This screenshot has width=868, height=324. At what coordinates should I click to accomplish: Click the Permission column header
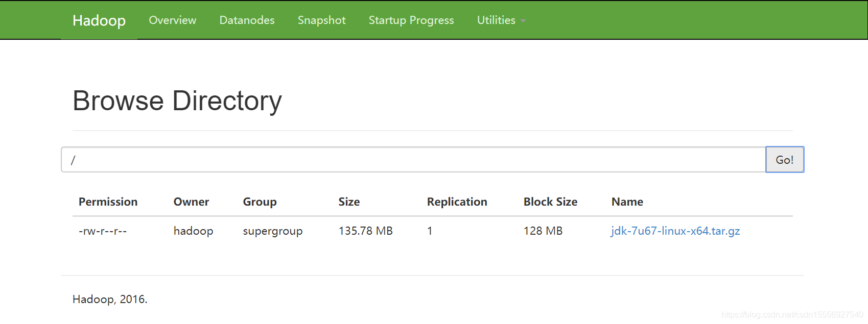pyautogui.click(x=108, y=202)
